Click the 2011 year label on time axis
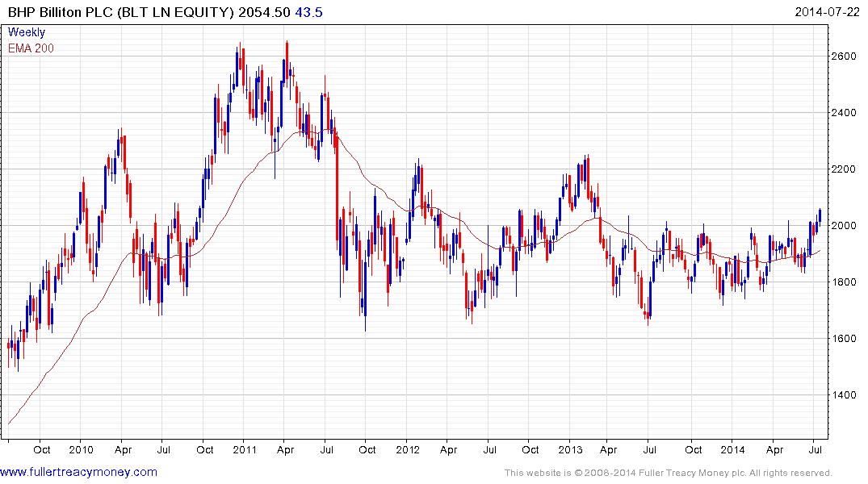This screenshot has height=484, width=868. pyautogui.click(x=245, y=449)
